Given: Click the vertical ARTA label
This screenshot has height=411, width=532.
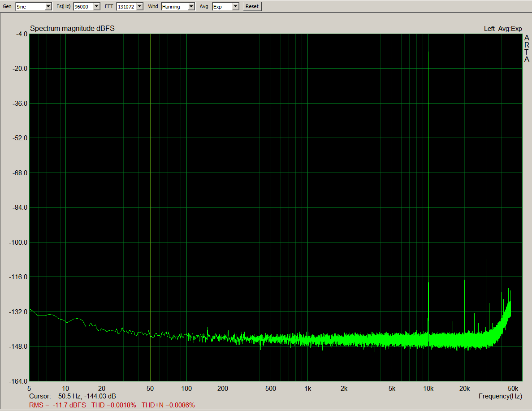Looking at the screenshot, I should point(527,48).
